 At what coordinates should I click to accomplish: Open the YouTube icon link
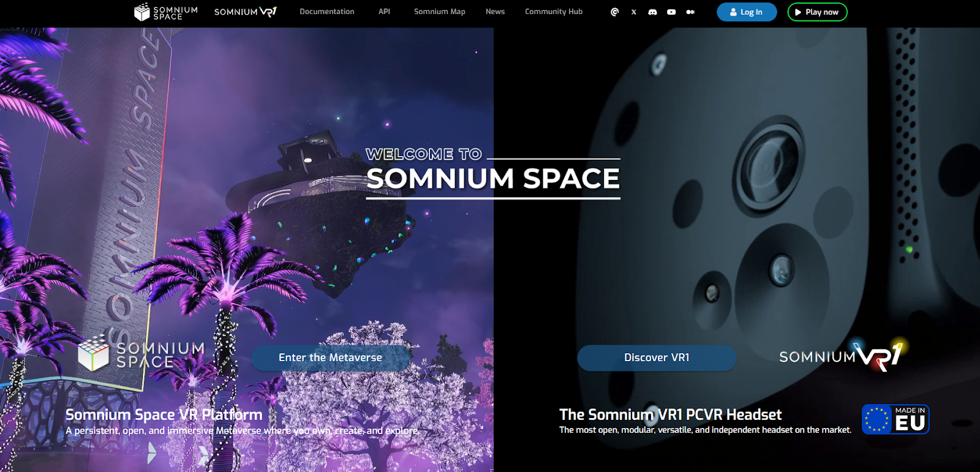[x=671, y=12]
